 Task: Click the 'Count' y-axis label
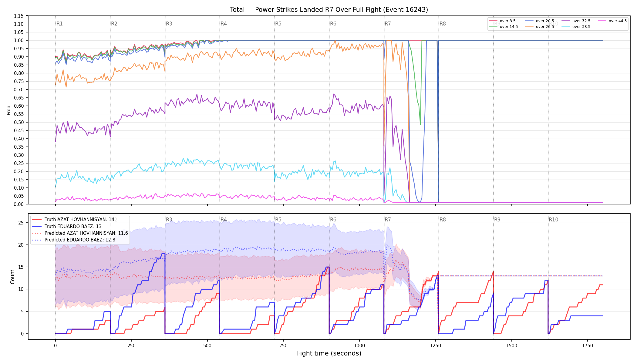12,277
